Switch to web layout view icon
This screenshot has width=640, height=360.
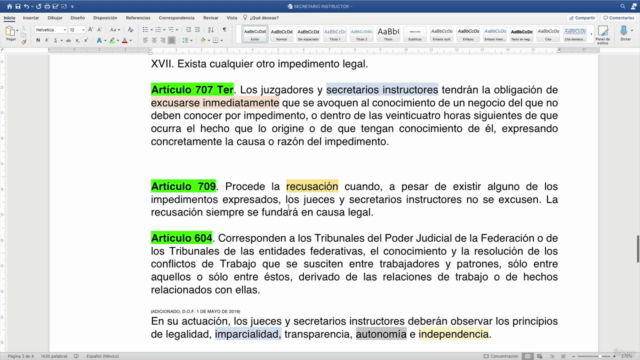pos(540,356)
